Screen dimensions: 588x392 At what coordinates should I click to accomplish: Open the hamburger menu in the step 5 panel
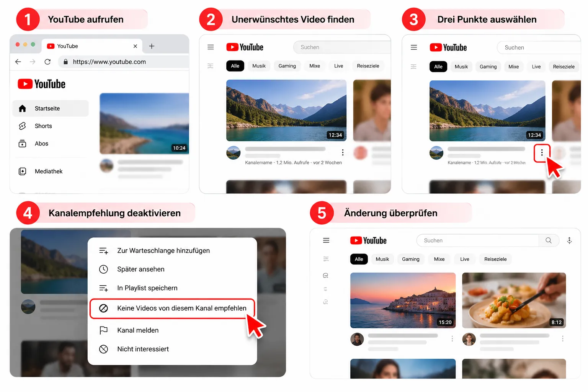326,240
